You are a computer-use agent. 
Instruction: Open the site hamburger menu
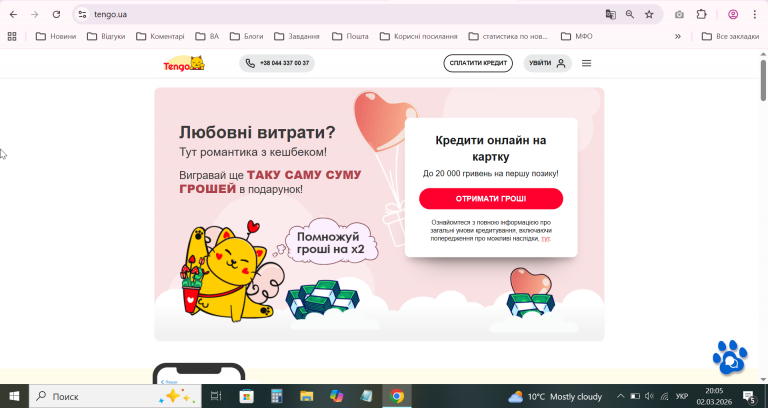click(x=586, y=63)
